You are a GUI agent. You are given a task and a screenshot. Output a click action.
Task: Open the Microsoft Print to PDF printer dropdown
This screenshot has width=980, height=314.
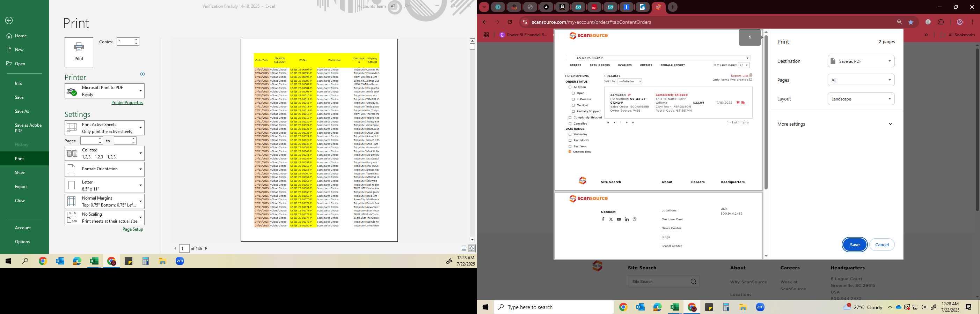[105, 91]
